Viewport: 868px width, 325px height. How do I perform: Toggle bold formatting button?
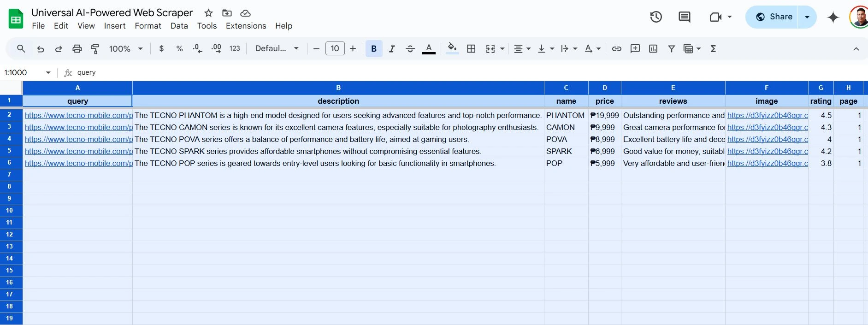pos(374,49)
